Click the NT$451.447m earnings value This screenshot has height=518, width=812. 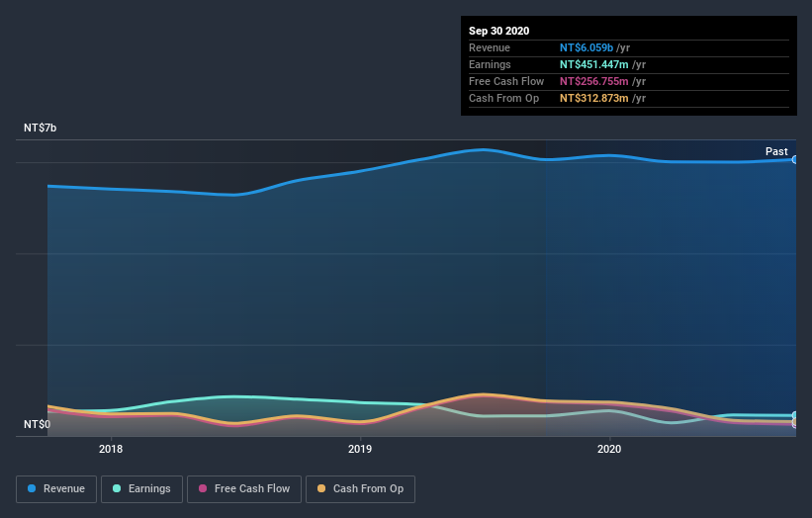tap(594, 64)
